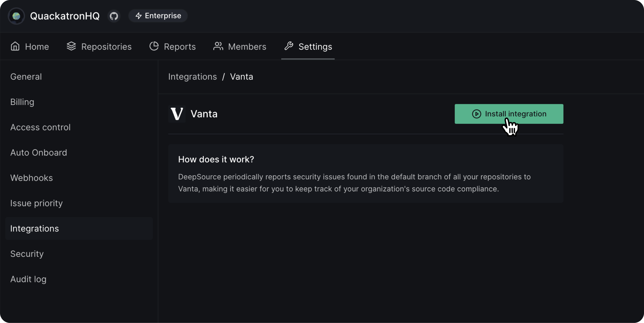Select Security in settings sidebar
Viewport: 644px width, 323px height.
pyautogui.click(x=27, y=254)
